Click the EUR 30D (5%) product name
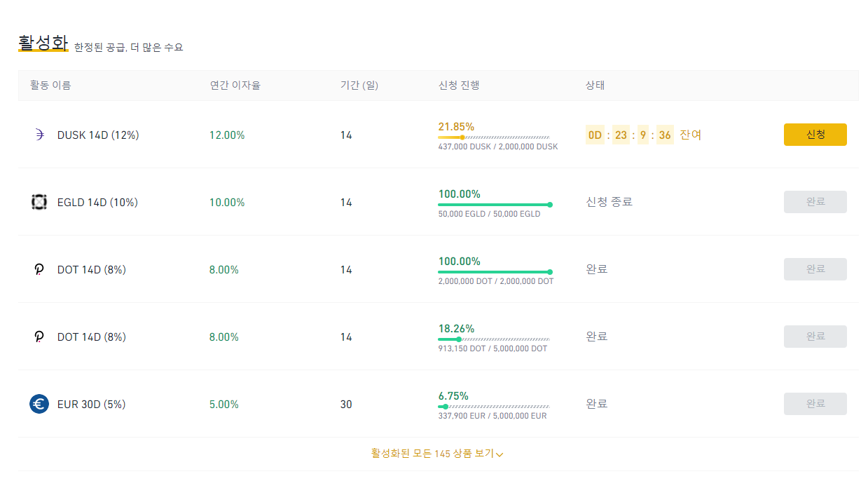Viewport: 868px width, 481px height. (91, 405)
